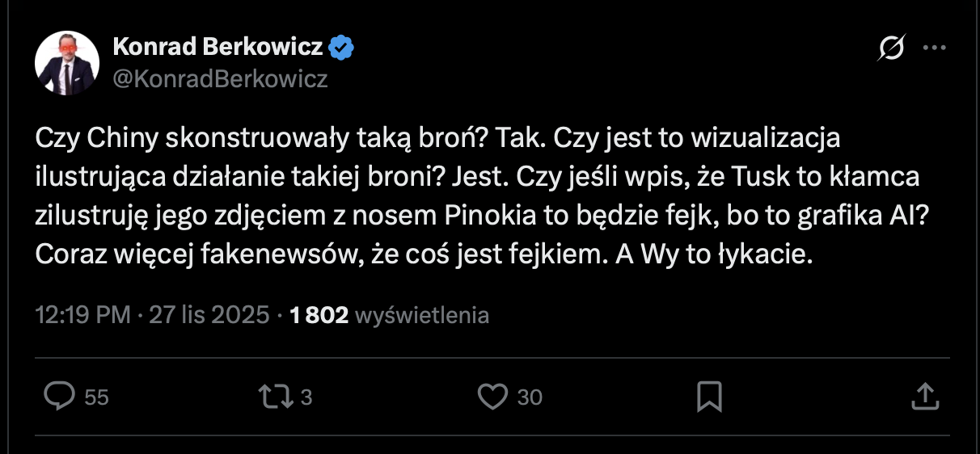Click the 1 802 views number
Image resolution: width=980 pixels, height=454 pixels.
click(x=319, y=315)
